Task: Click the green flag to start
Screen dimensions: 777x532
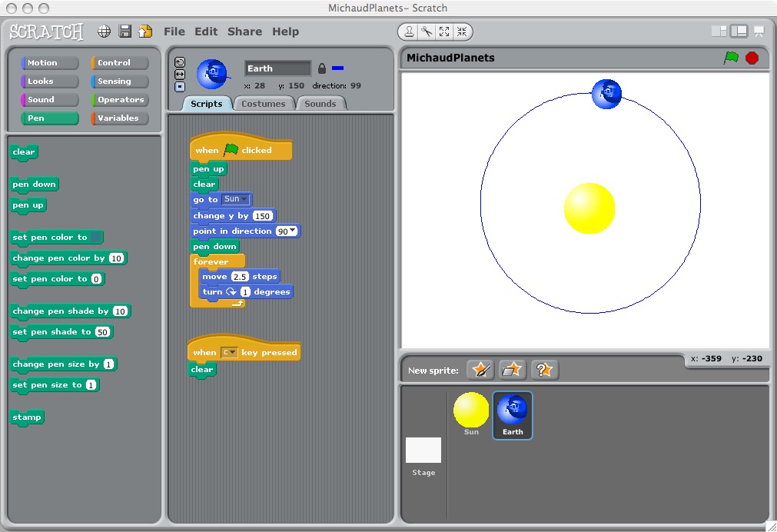Action: click(731, 58)
